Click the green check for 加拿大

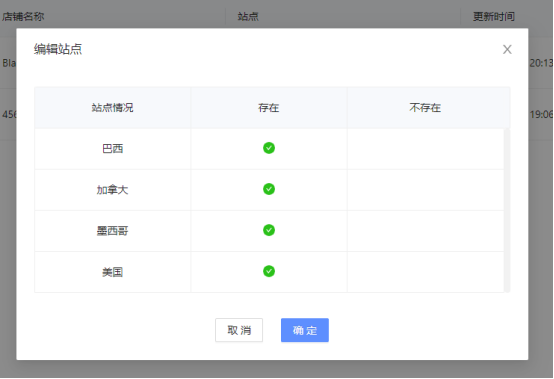coord(269,189)
